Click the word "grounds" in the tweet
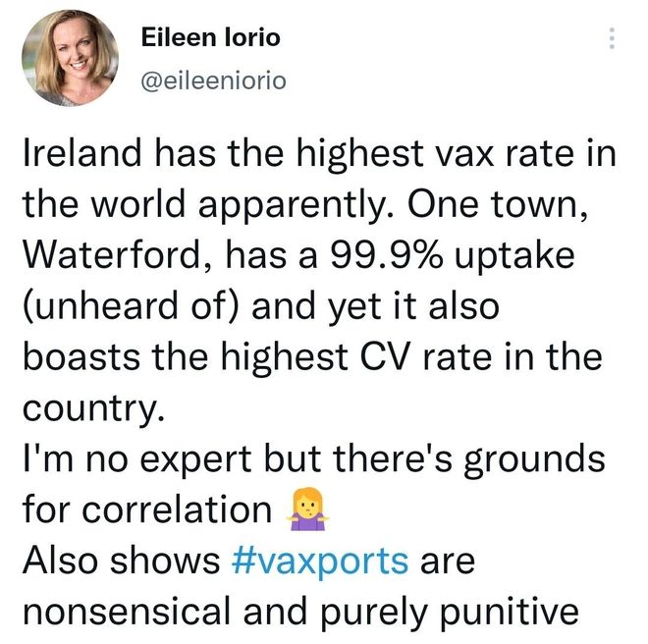The image size is (648, 644). pyautogui.click(x=534, y=459)
